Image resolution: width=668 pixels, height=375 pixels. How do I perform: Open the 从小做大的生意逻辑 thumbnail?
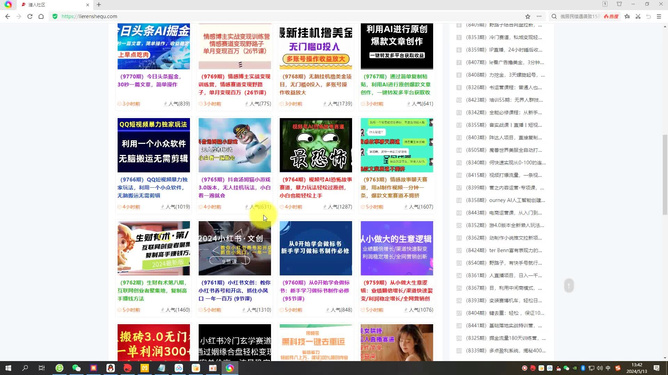(x=397, y=248)
